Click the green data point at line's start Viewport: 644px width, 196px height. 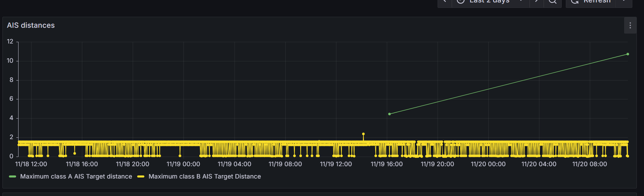[390, 114]
